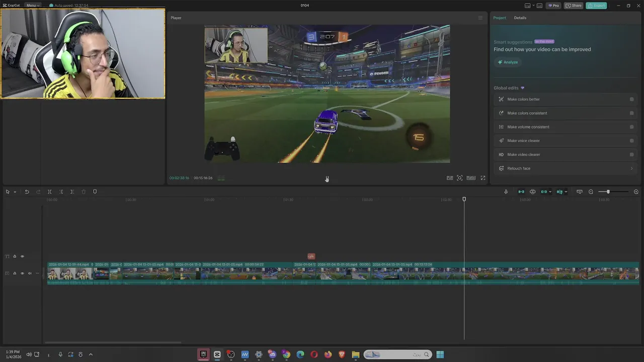Switch to the Project tab

500,18
